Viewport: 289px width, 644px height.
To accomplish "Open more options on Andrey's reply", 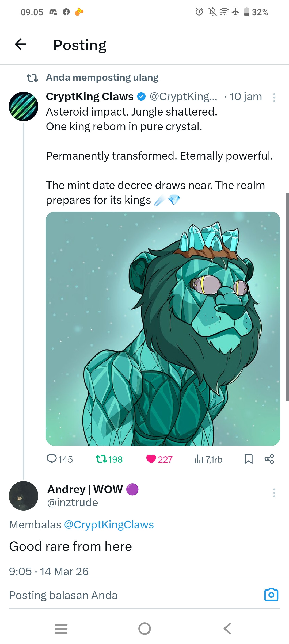I will 274,493.
